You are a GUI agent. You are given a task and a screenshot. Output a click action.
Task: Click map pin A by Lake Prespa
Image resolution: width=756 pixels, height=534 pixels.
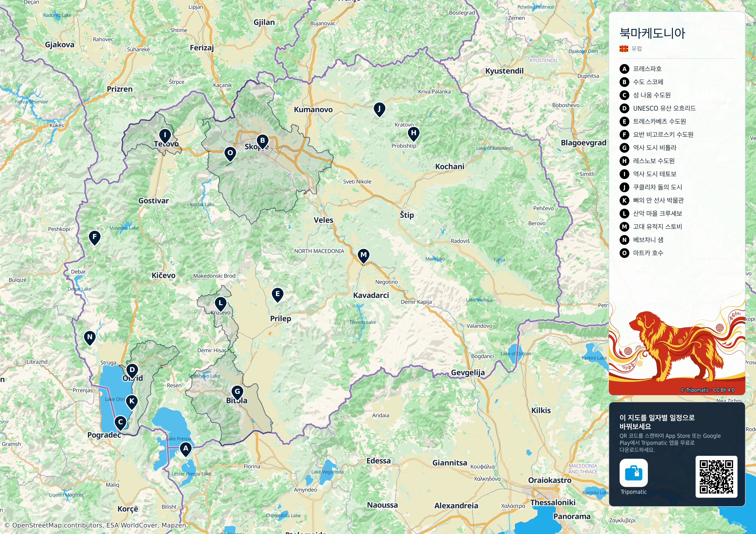pos(186,449)
